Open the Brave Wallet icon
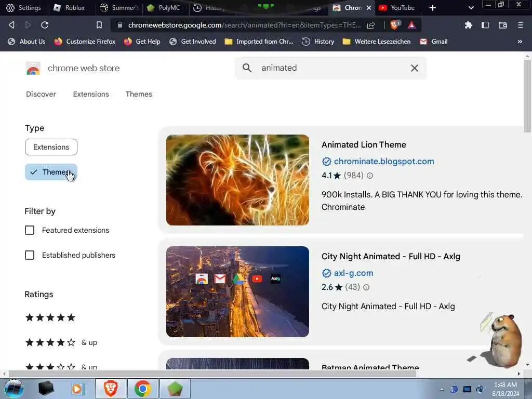 [503, 25]
